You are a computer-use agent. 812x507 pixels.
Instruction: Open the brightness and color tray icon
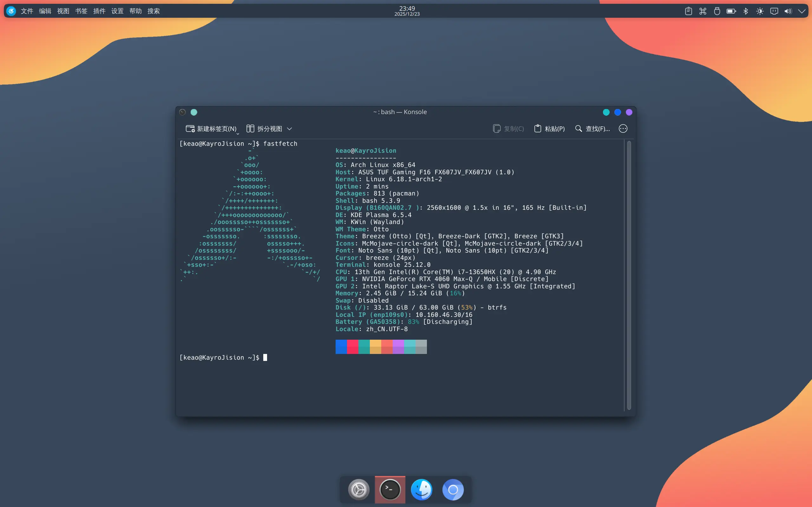tap(760, 11)
